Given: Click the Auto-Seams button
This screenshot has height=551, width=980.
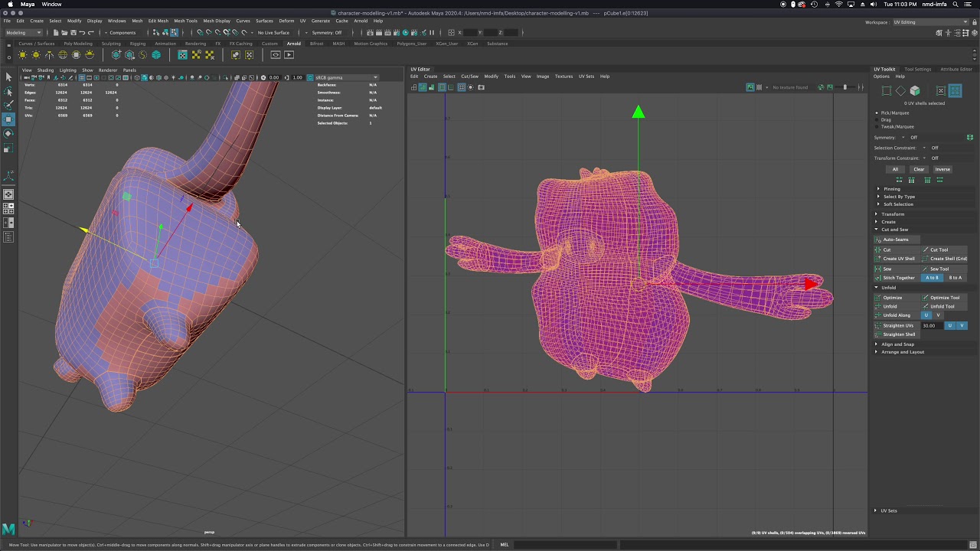Looking at the screenshot, I should pyautogui.click(x=896, y=240).
